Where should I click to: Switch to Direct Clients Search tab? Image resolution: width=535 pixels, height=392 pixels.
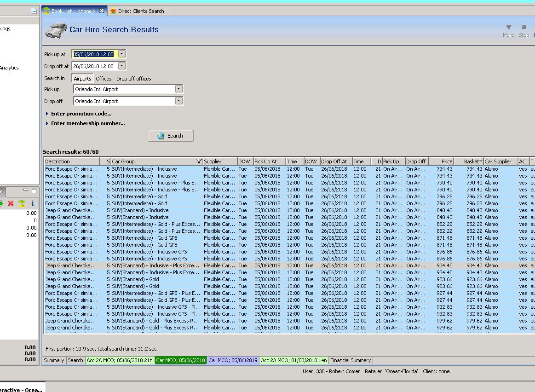[x=140, y=11]
